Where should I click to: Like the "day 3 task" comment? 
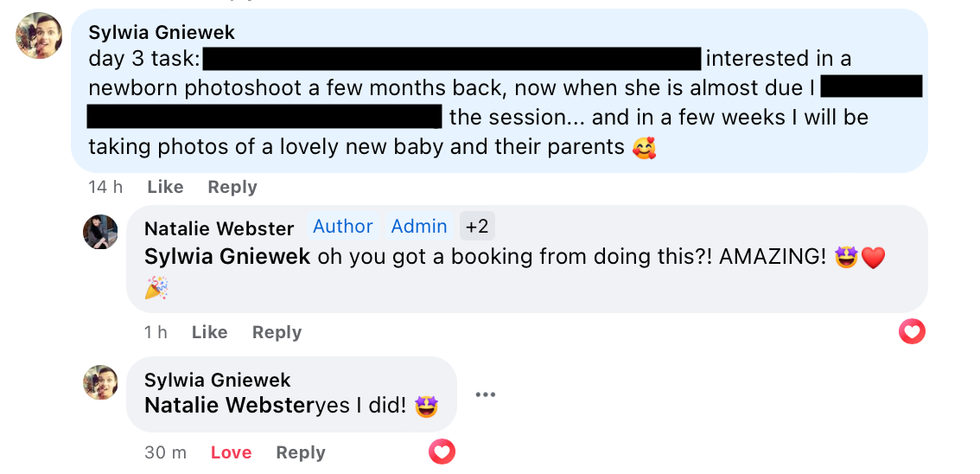[165, 187]
